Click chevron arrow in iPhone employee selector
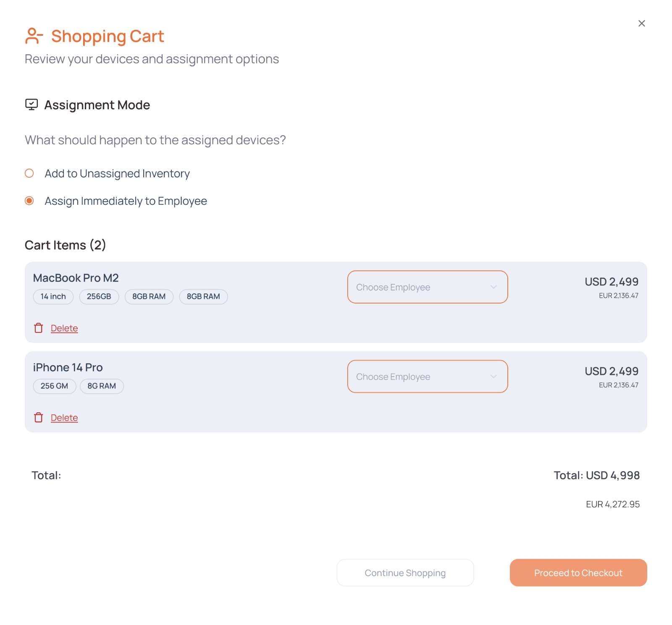This screenshot has width=672, height=625. pyautogui.click(x=493, y=377)
